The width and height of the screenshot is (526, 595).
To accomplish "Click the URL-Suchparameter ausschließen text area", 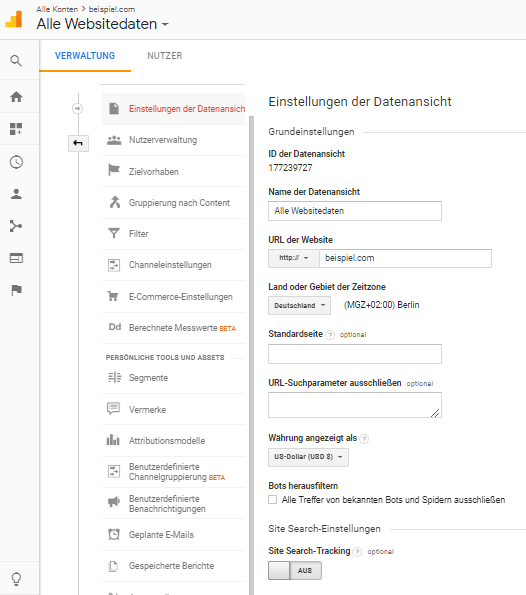I will [x=355, y=405].
